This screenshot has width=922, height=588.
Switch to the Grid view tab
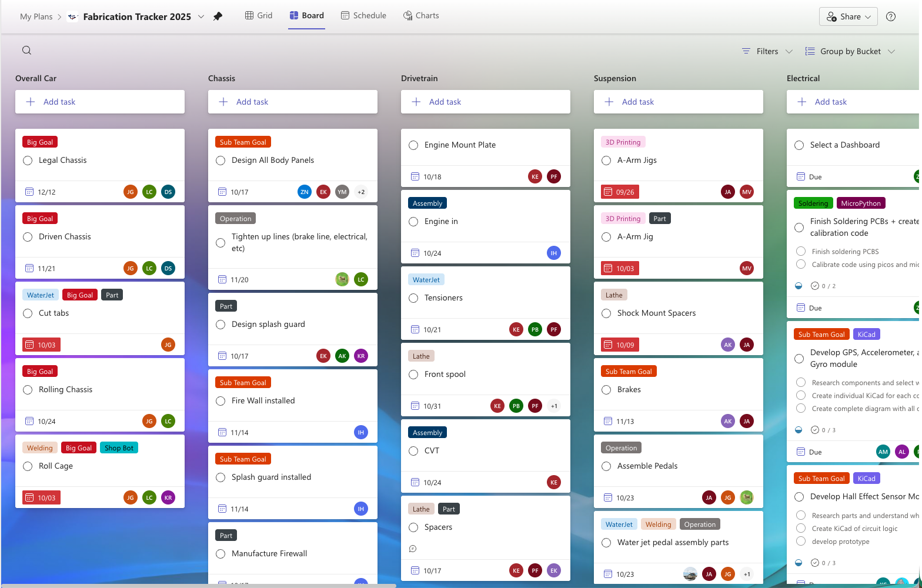point(259,15)
